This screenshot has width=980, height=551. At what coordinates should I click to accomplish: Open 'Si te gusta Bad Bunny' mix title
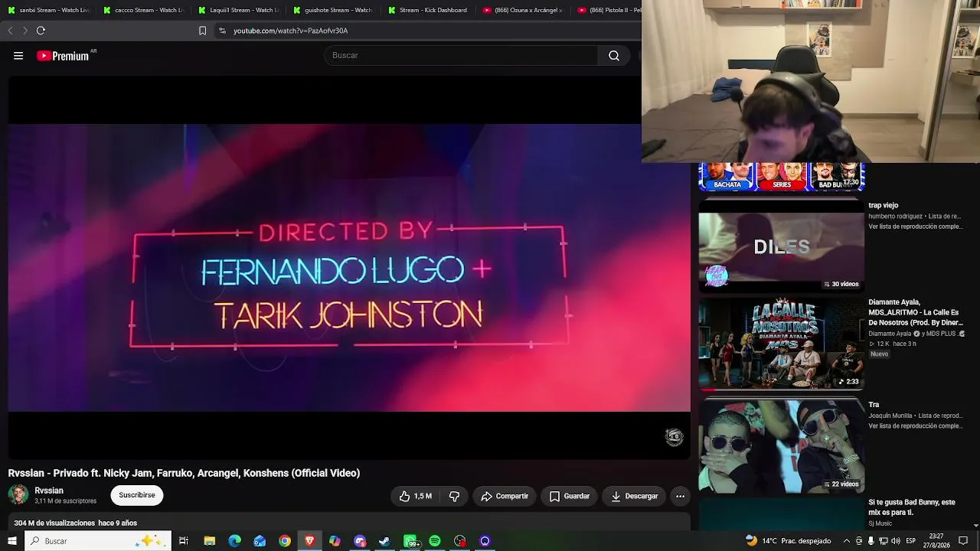912,507
